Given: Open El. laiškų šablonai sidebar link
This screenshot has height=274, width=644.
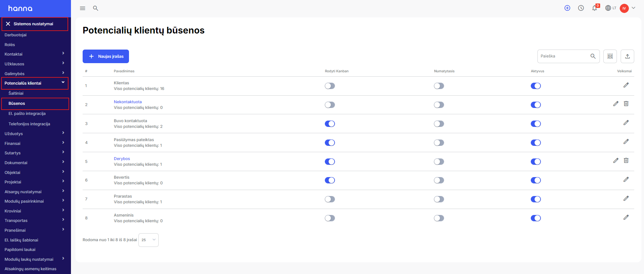Looking at the screenshot, I should point(21,240).
